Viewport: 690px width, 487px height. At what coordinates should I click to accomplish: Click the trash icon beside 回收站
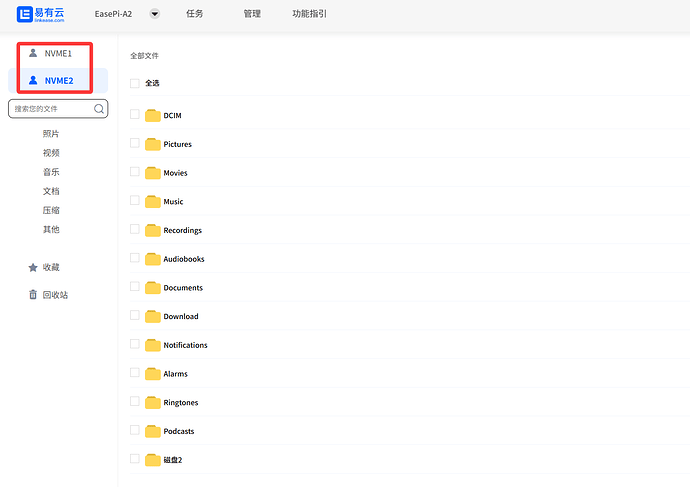(33, 295)
